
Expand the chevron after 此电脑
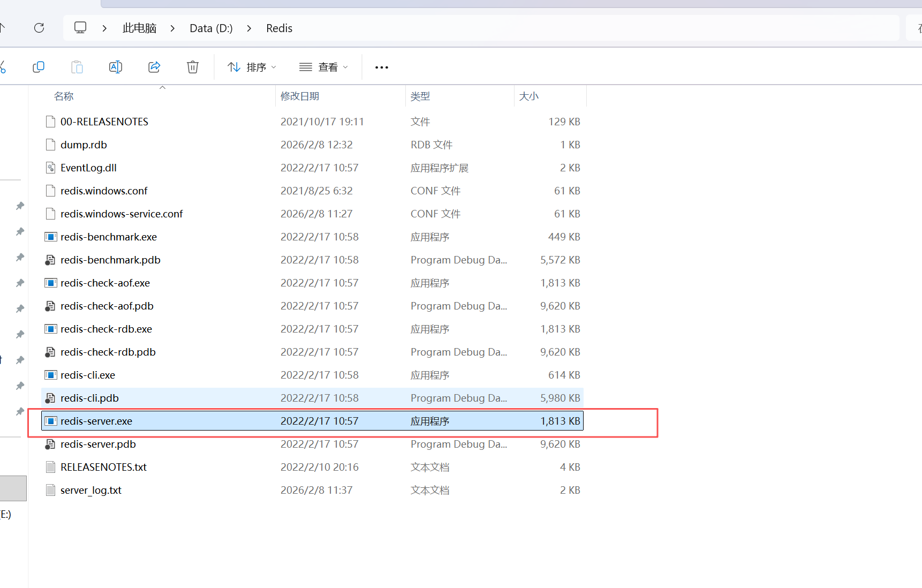pyautogui.click(x=172, y=28)
